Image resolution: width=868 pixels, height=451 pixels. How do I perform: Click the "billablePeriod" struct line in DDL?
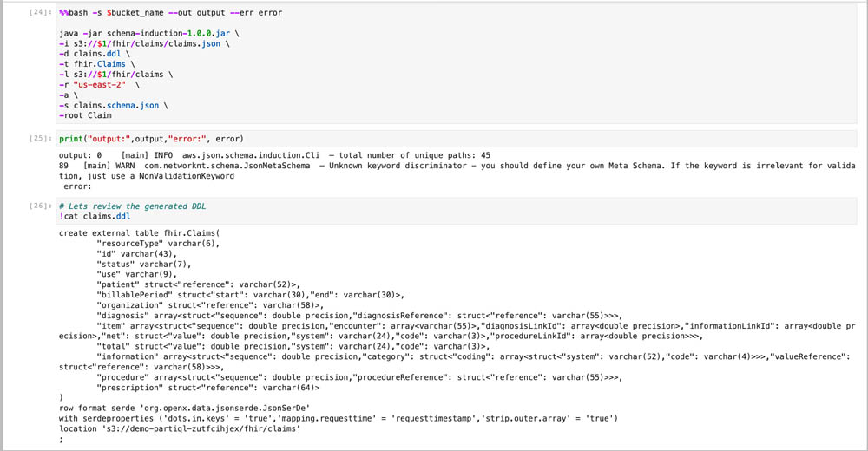tap(250, 295)
